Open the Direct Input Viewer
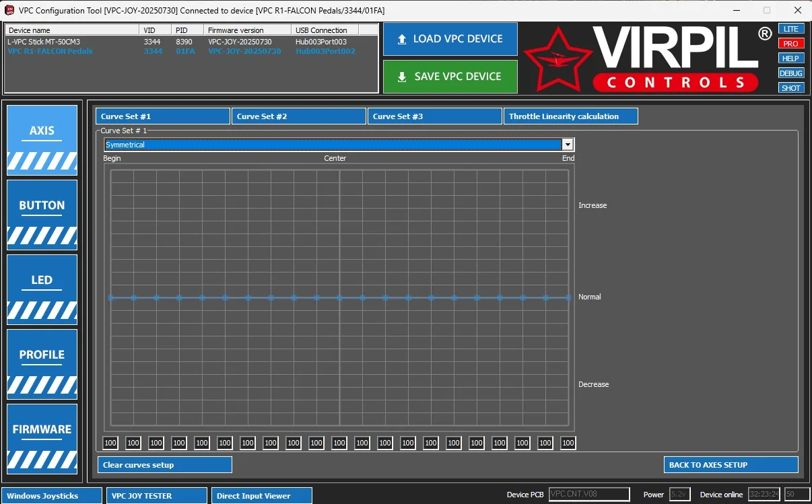Screen dimensions: 812x504 (262, 496)
